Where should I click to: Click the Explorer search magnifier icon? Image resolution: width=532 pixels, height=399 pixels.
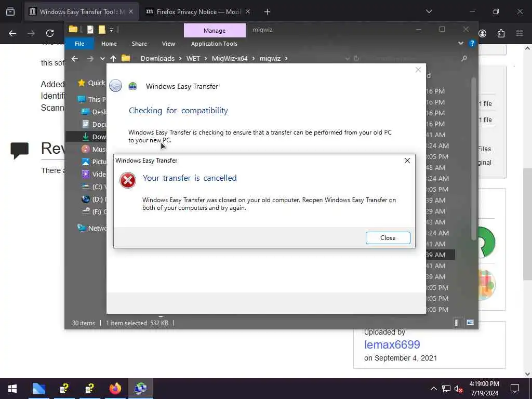click(x=464, y=58)
